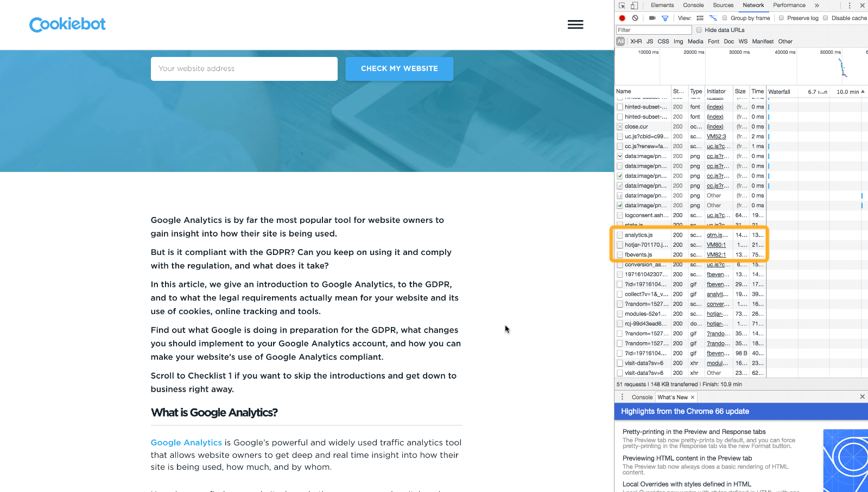Viewport: 868px width, 492px height.
Task: Open the VM82:1 initiator link
Action: click(x=716, y=254)
